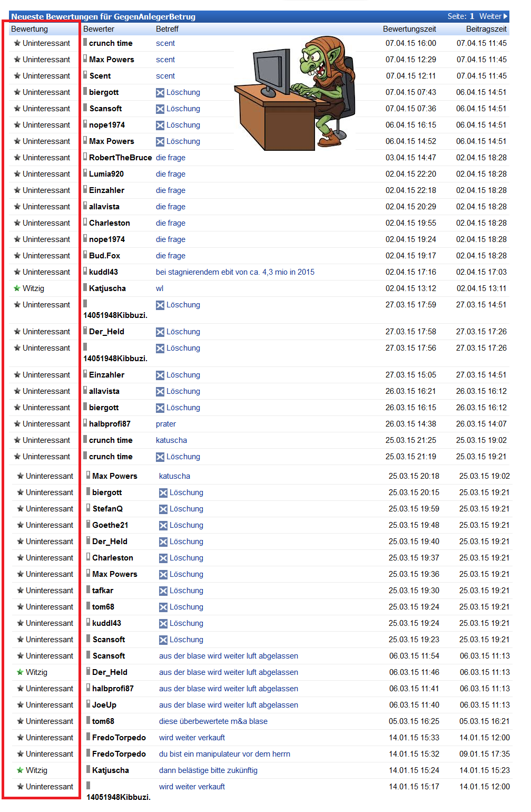Click the star icon in Lumia920's row
Viewport: 531px width, 812px height.
[x=17, y=174]
